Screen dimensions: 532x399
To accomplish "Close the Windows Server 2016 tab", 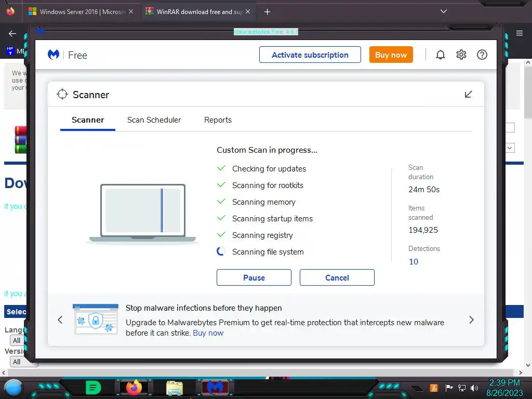I will (x=131, y=11).
